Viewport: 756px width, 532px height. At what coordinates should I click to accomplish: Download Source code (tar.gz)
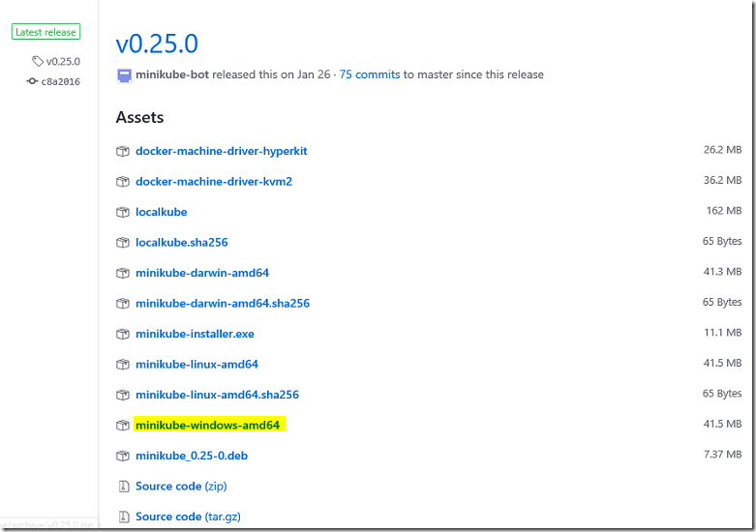(x=188, y=517)
